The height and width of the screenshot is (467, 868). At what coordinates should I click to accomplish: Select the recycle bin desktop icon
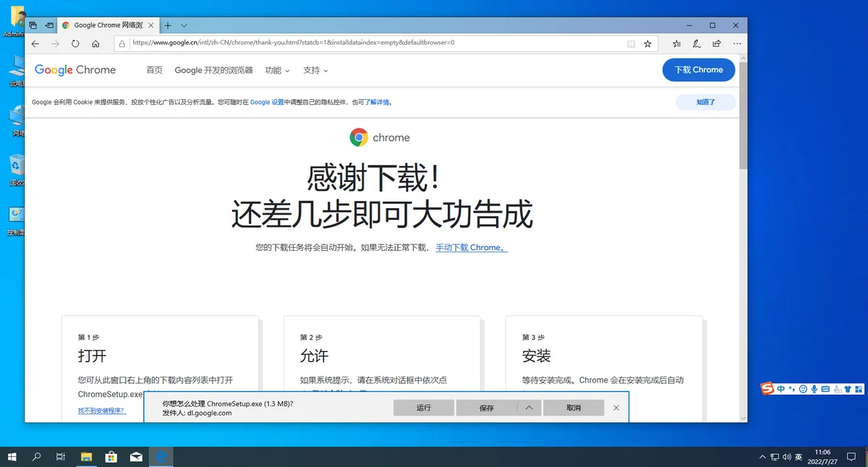click(16, 170)
